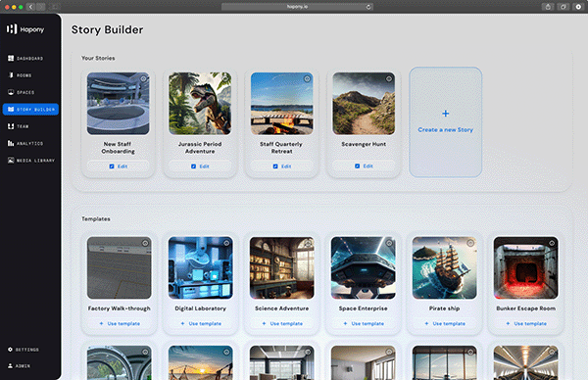Open the Media Library image icon

[x=11, y=161]
